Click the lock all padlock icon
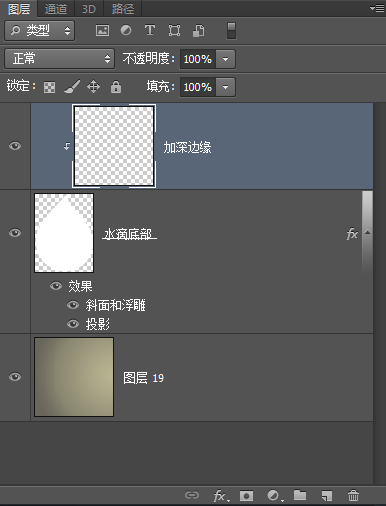 click(116, 87)
